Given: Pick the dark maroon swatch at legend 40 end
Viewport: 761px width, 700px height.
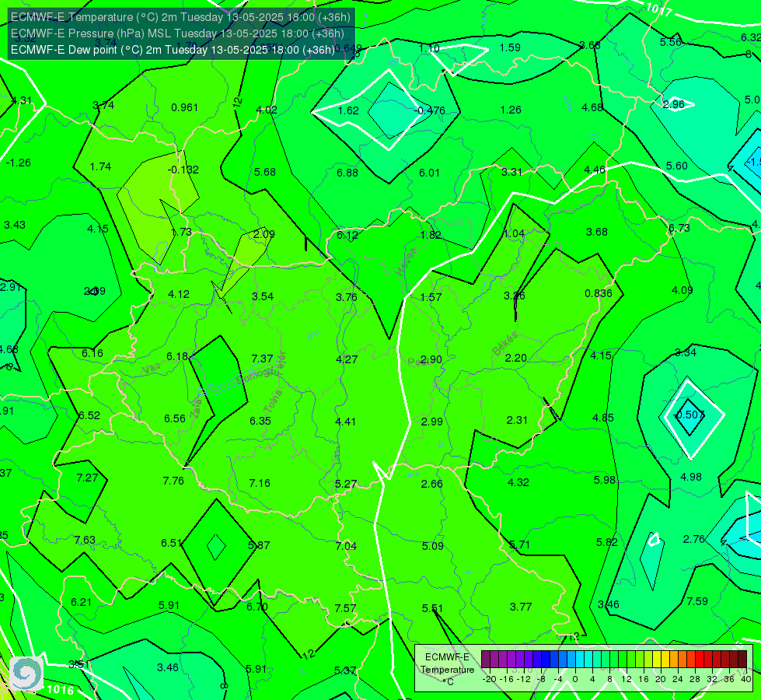Looking at the screenshot, I should (742, 660).
